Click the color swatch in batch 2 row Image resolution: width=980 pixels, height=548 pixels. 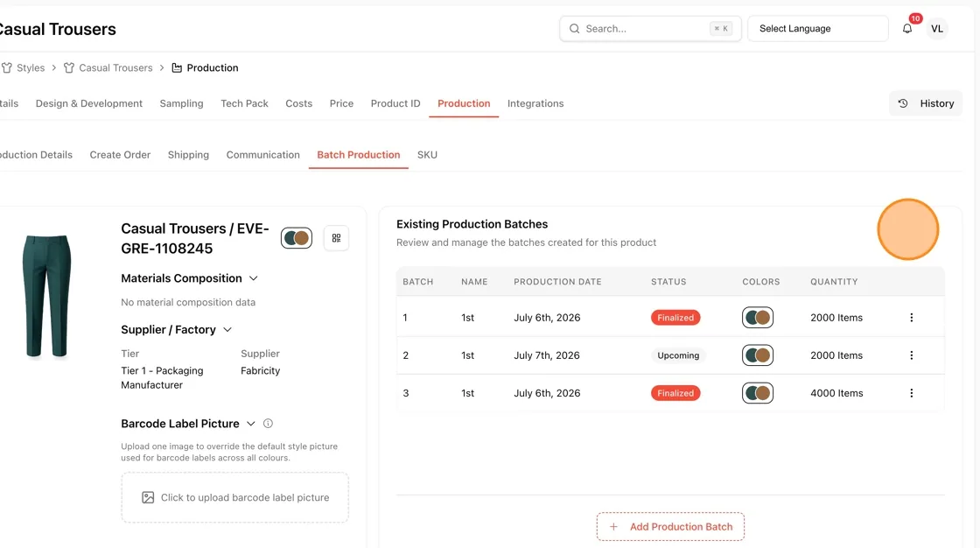pos(758,355)
